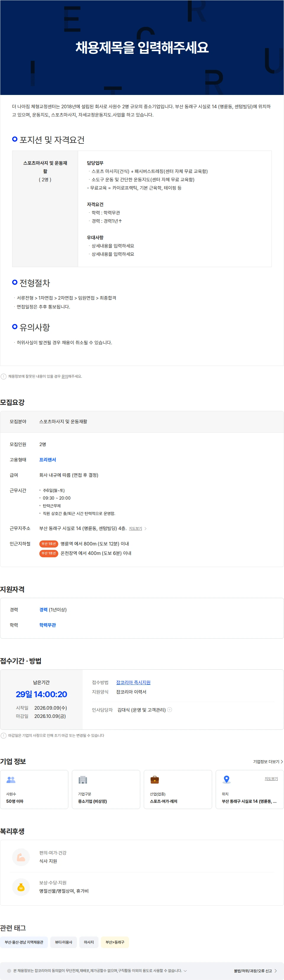Screen dimensions: 284x980
Task: Click the 포지션 및 자격요건 heading
Action: (52, 140)
